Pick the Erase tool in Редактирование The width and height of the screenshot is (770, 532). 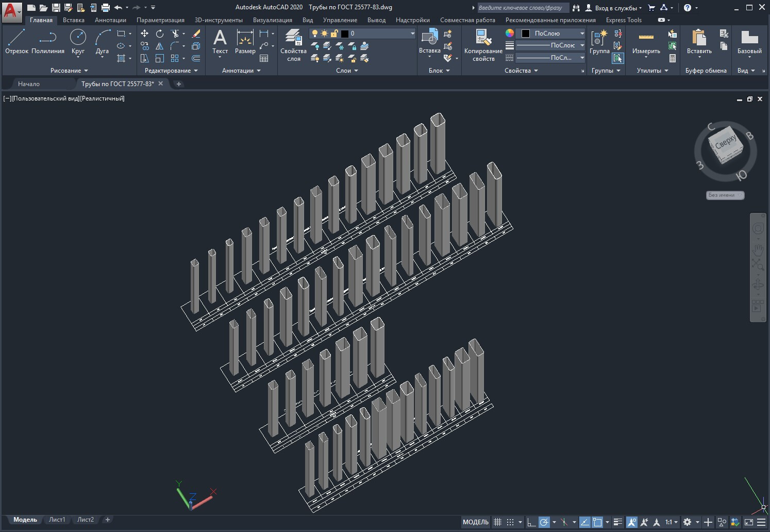(x=196, y=34)
